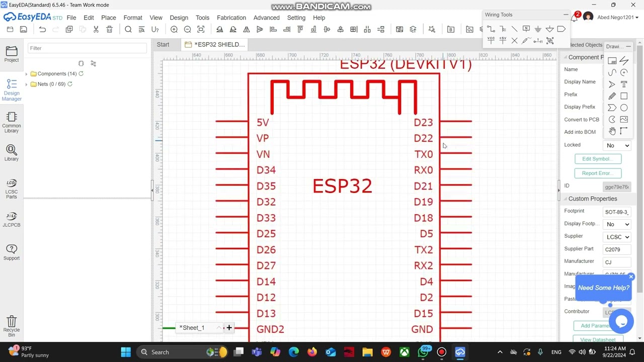Click the Zoom Out magnifier icon

pyautogui.click(x=188, y=30)
